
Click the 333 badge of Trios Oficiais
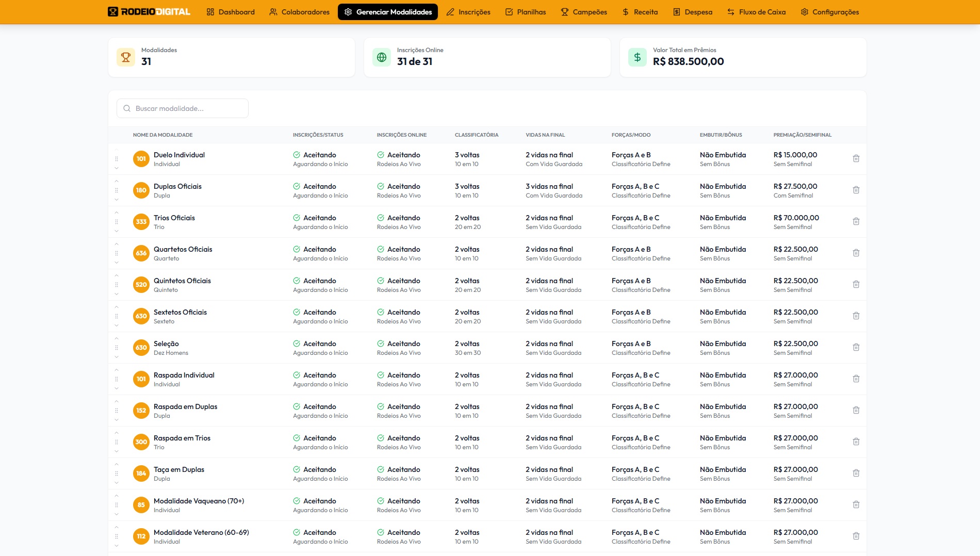click(x=141, y=222)
